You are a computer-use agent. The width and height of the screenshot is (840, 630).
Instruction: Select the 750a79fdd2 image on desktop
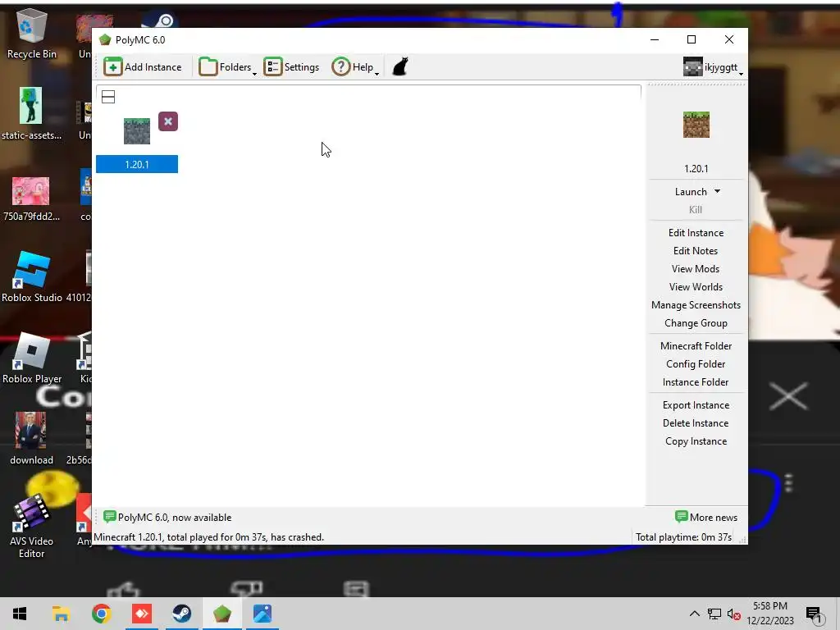click(31, 199)
